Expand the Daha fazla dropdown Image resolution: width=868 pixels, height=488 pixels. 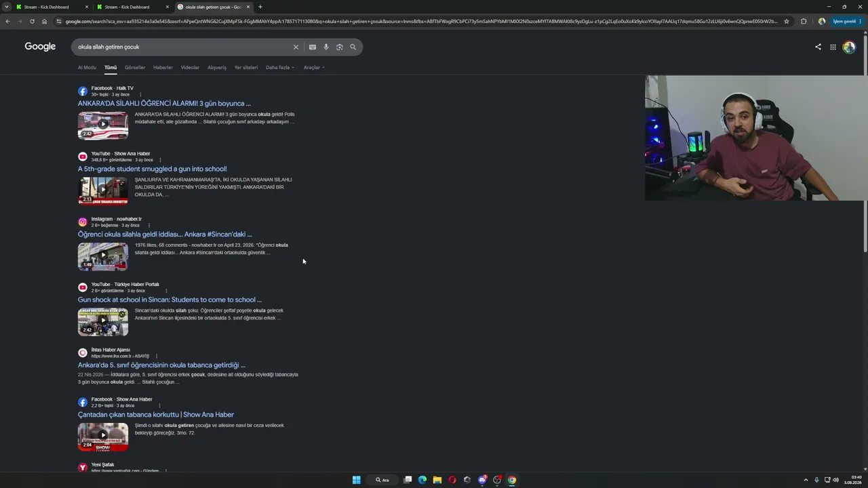pyautogui.click(x=280, y=68)
